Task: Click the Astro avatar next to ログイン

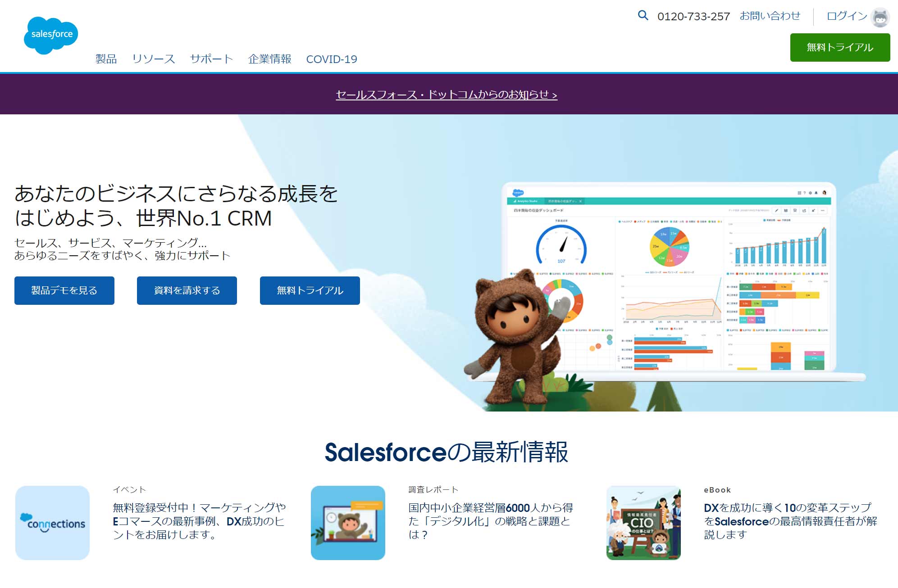Action: pyautogui.click(x=880, y=17)
